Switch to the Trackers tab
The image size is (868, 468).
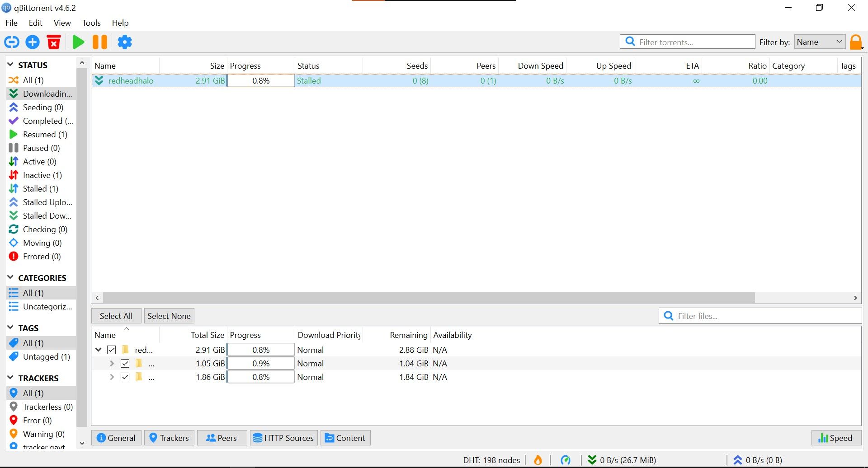tap(169, 437)
